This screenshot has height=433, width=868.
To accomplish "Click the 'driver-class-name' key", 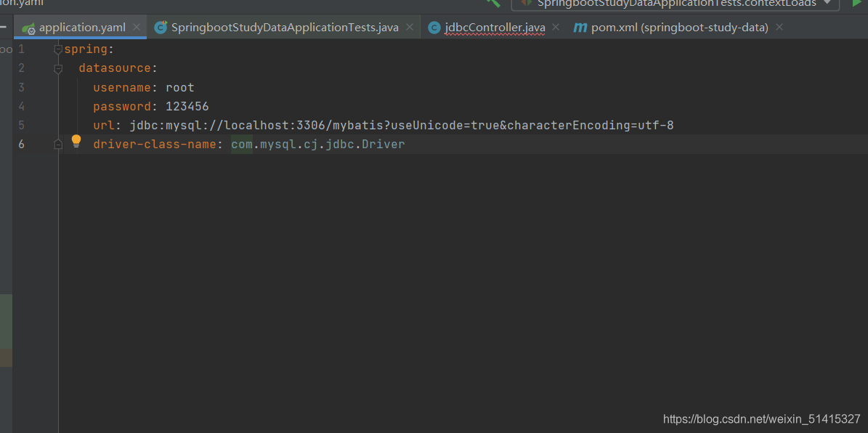I will 155,145.
